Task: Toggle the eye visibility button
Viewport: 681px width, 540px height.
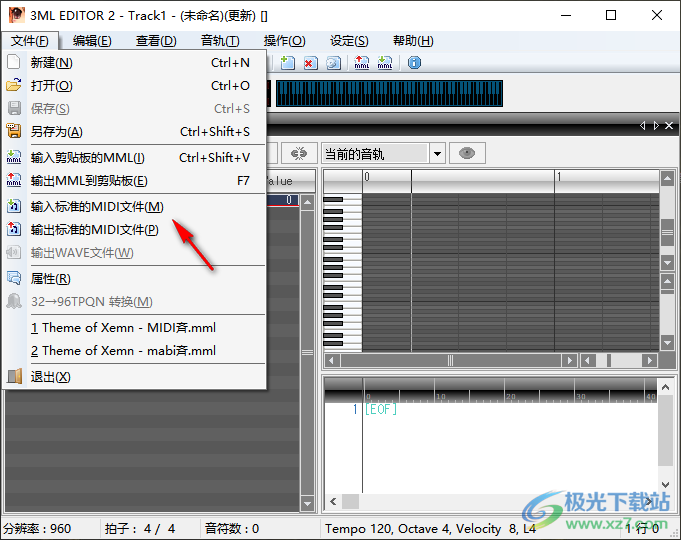Action: [467, 153]
